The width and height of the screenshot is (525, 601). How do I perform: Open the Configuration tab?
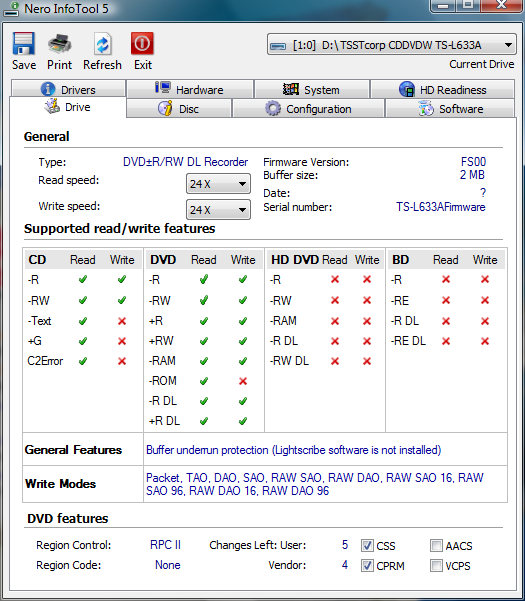pos(308,108)
